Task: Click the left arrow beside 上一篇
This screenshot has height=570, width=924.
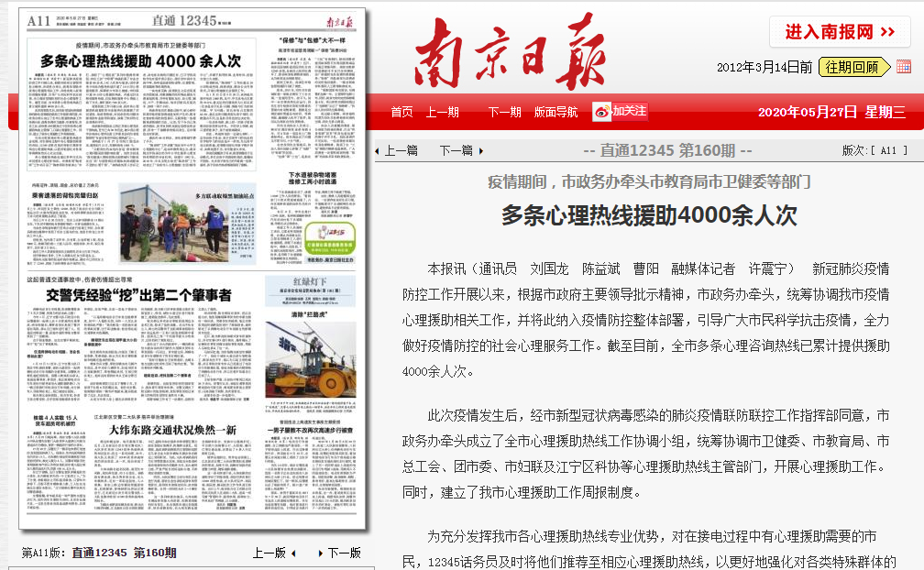Action: (x=377, y=151)
